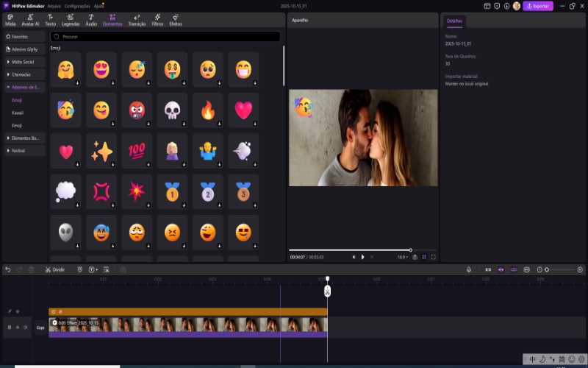Open the Transição transitions panel
The image size is (588, 368).
137,20
